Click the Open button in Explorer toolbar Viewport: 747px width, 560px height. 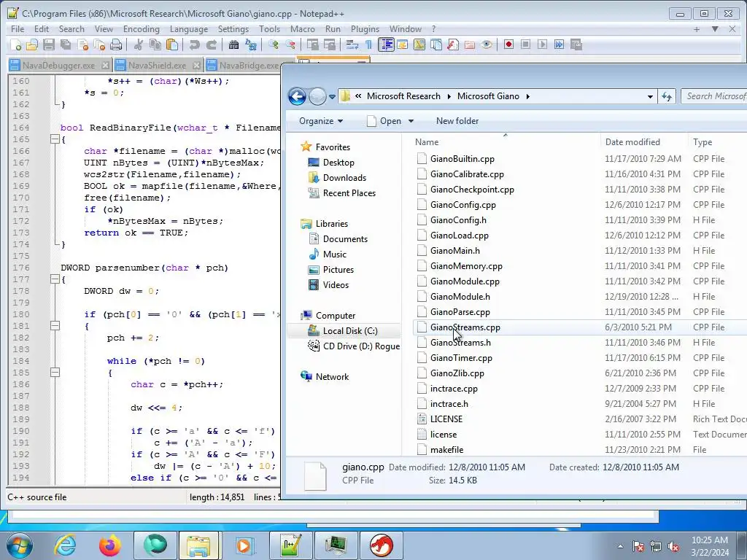click(385, 121)
